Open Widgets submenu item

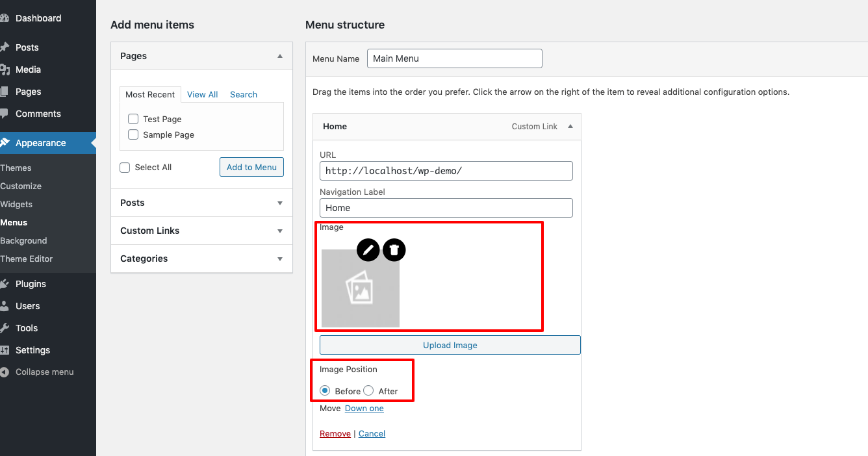(x=16, y=204)
